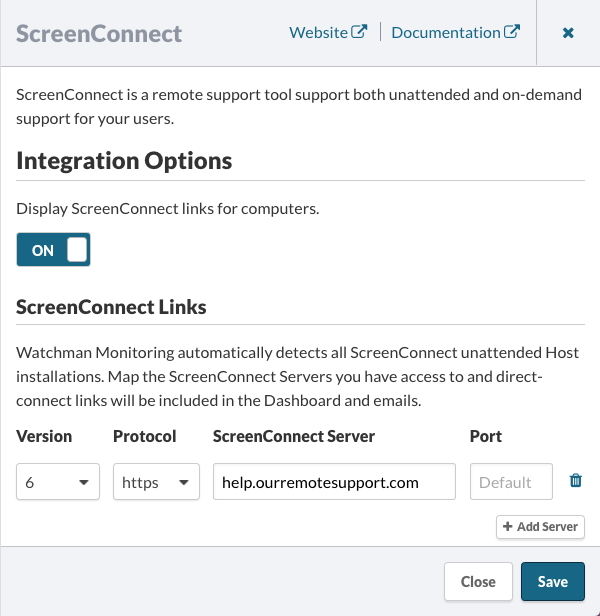Open the Documentation link
The width and height of the screenshot is (600, 616).
tap(456, 33)
